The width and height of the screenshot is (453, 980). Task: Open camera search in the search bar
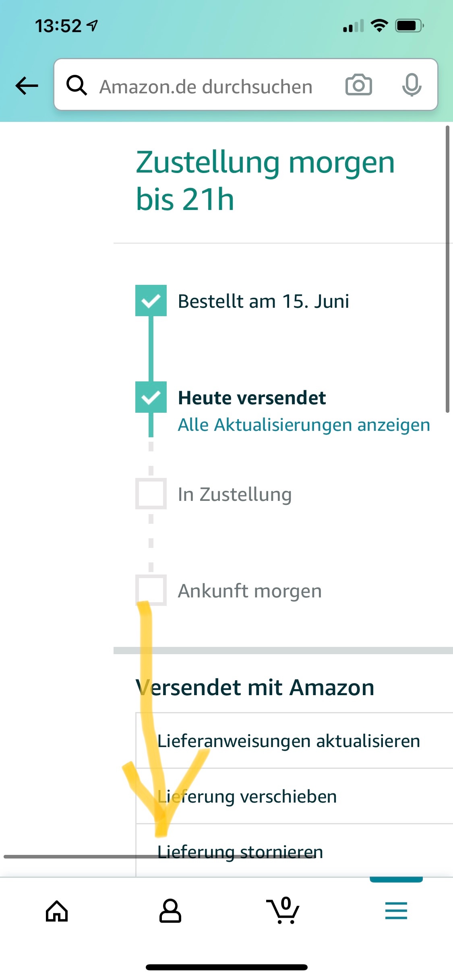[x=358, y=85]
